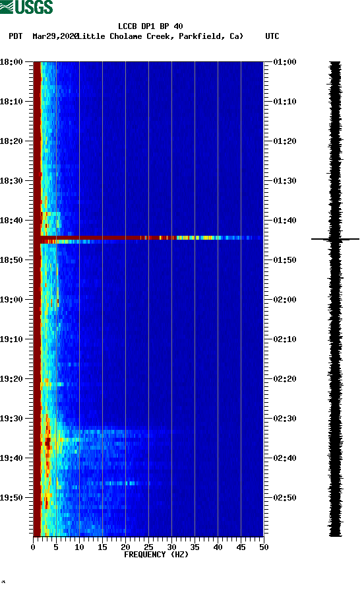Click the 18:20 PDT time label

(11, 141)
